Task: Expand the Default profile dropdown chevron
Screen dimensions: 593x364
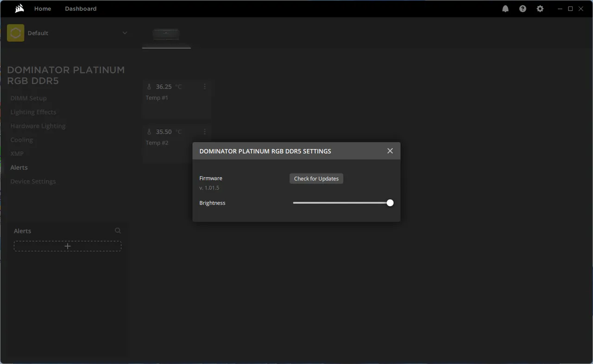Action: point(125,33)
